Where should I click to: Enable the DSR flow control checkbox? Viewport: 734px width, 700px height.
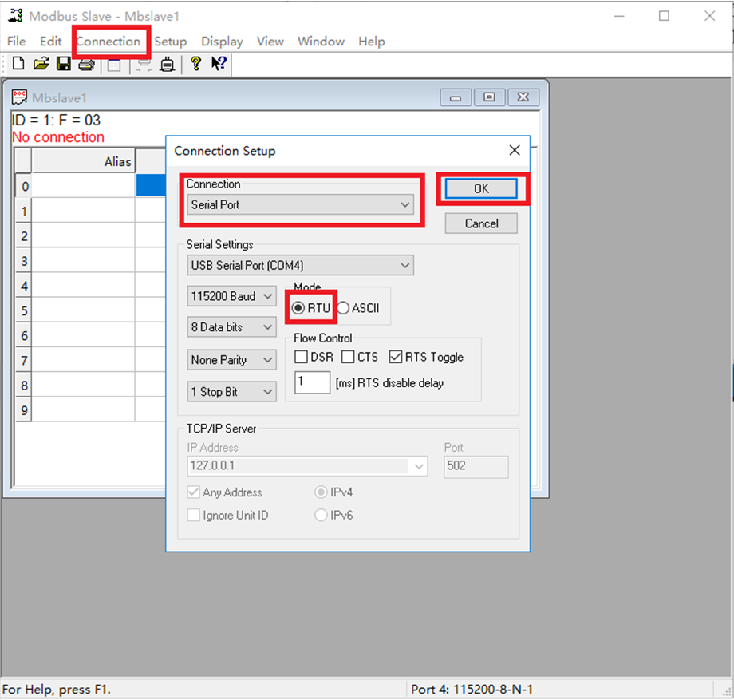click(x=302, y=357)
